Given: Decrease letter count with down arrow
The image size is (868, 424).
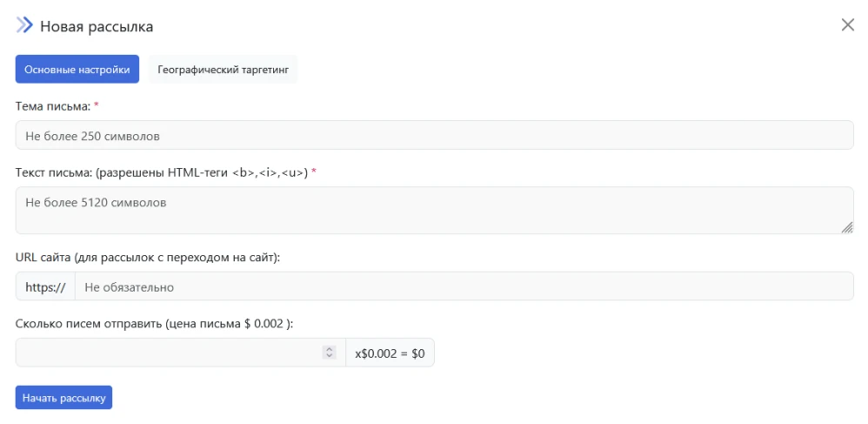Looking at the screenshot, I should pyautogui.click(x=329, y=356).
